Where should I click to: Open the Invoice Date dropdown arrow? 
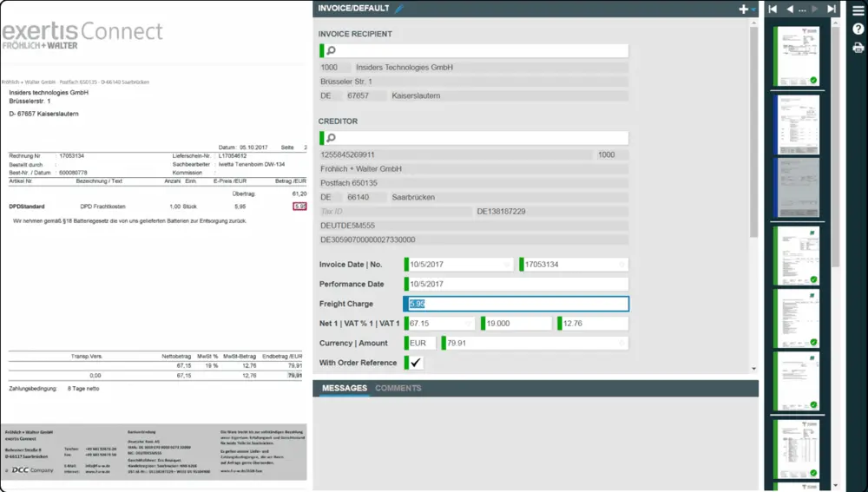coord(507,266)
